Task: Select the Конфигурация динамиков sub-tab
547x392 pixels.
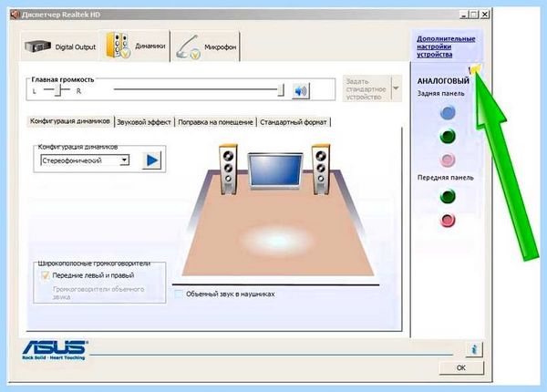Action: click(x=70, y=121)
